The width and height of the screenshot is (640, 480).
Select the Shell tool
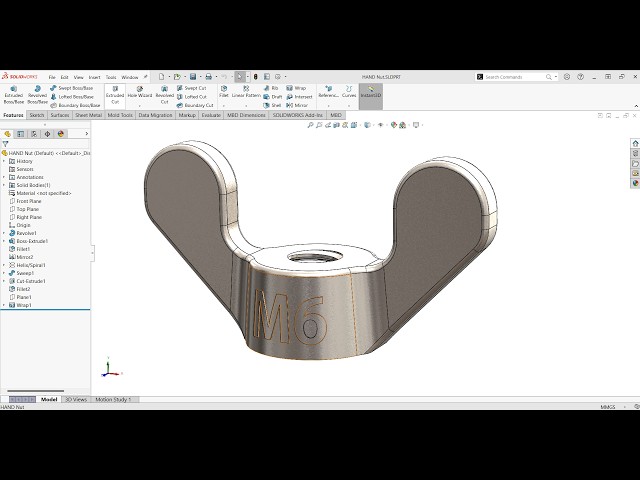(x=272, y=105)
